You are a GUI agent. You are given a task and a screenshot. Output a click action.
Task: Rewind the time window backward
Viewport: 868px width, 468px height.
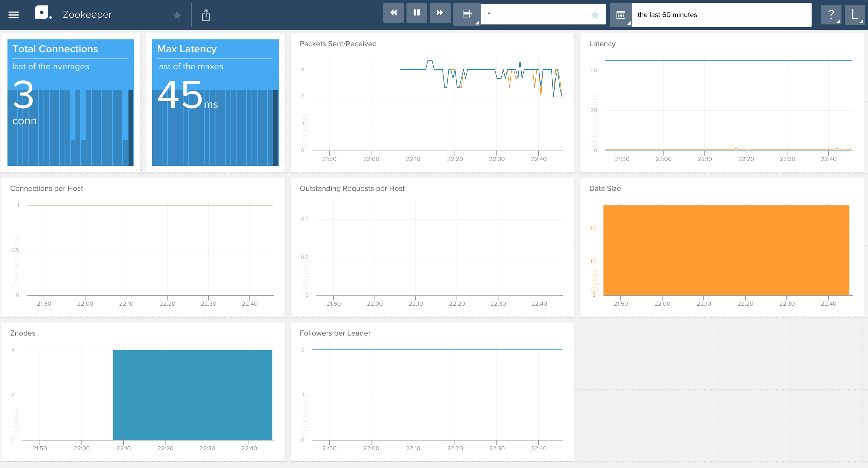(x=394, y=13)
